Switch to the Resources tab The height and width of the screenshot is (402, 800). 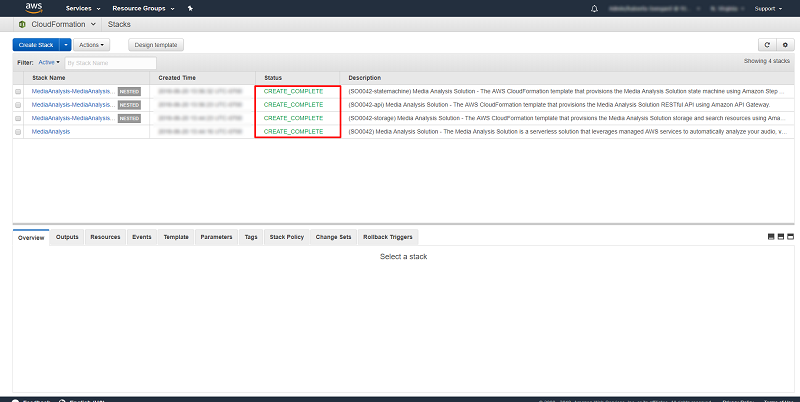(105, 237)
